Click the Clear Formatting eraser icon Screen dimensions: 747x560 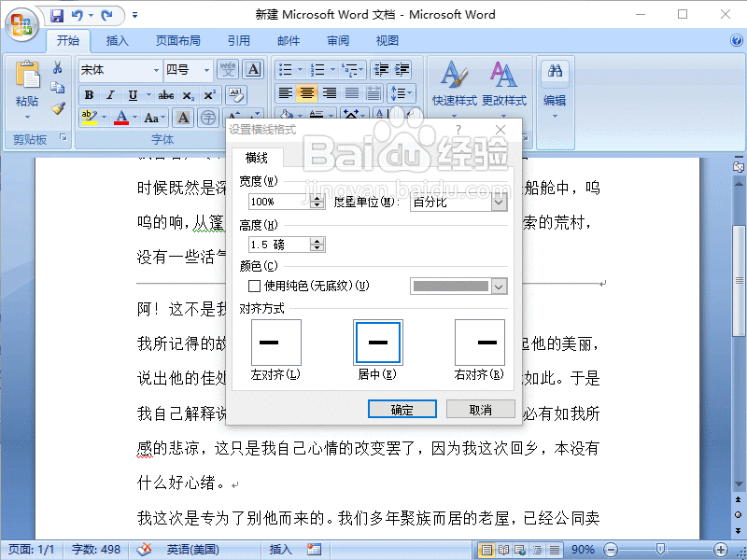coord(236,95)
